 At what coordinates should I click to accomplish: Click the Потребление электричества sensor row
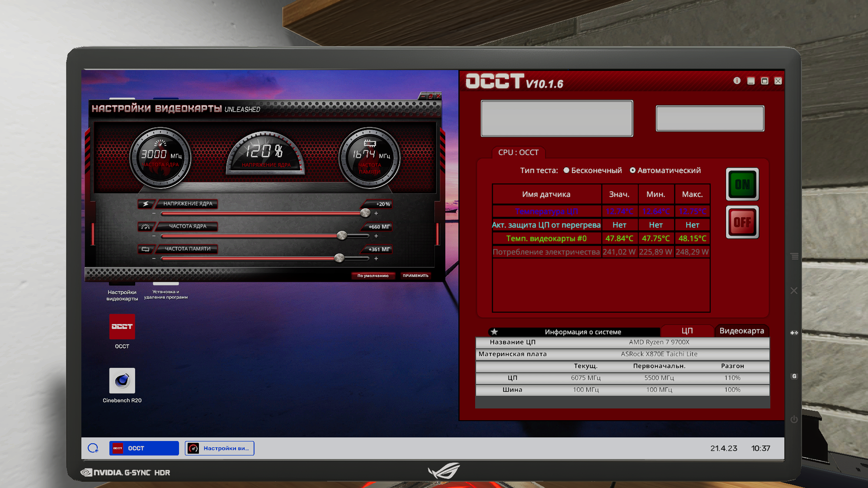click(601, 252)
